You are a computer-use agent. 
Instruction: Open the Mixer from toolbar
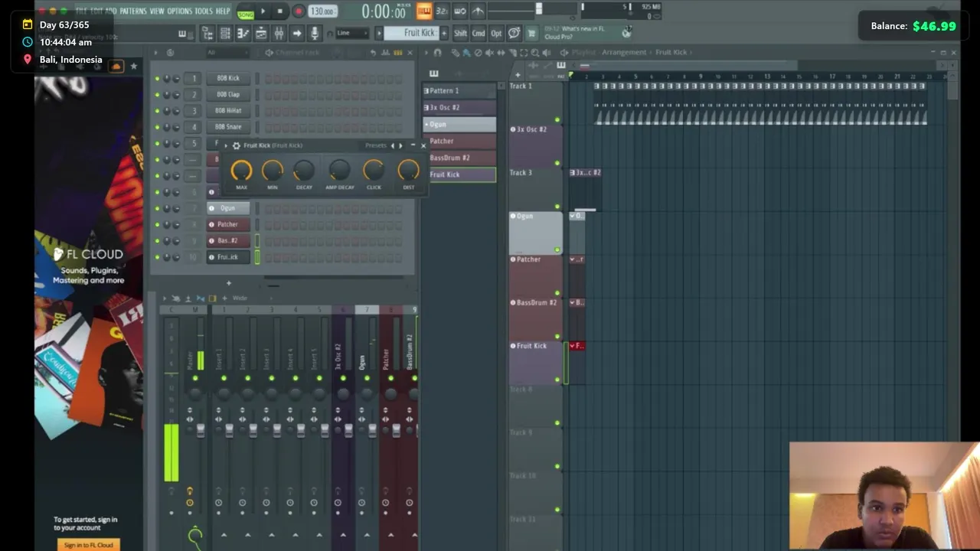(x=279, y=33)
